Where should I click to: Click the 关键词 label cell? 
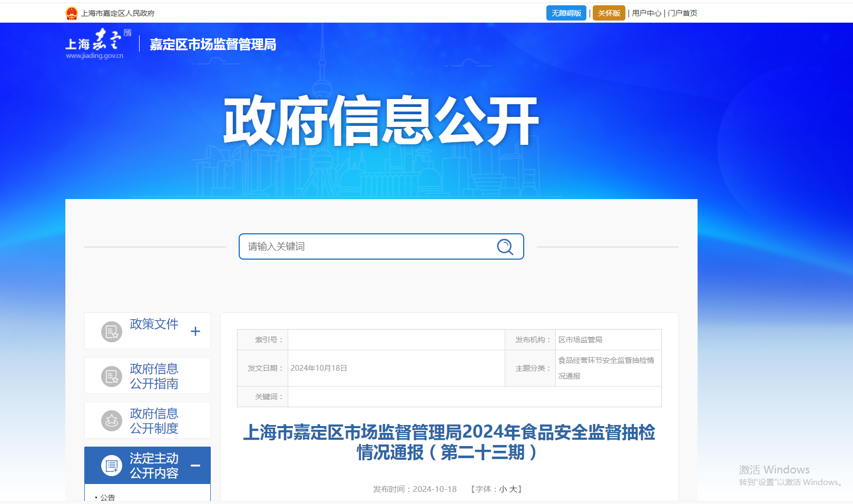(x=263, y=397)
